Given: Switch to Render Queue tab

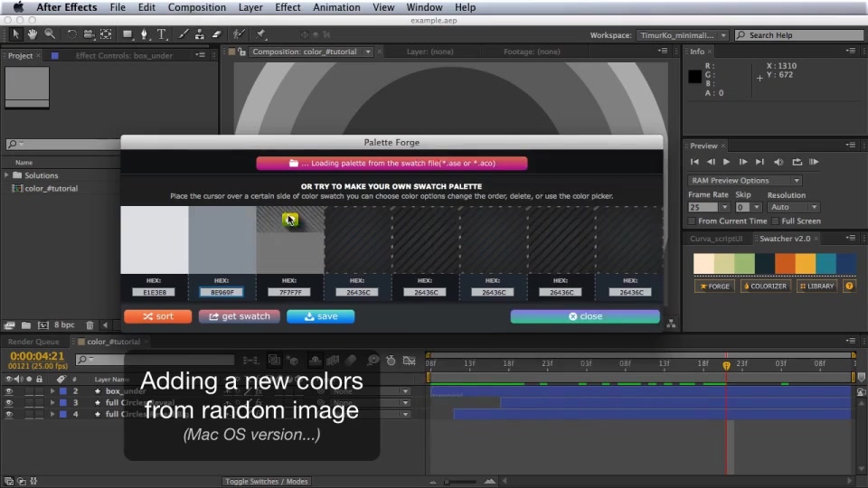Looking at the screenshot, I should coord(33,342).
